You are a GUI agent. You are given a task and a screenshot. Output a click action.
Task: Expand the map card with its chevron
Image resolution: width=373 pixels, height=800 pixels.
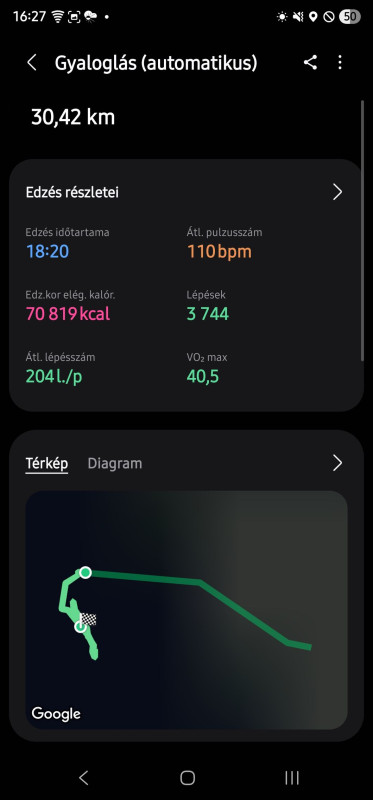[337, 463]
